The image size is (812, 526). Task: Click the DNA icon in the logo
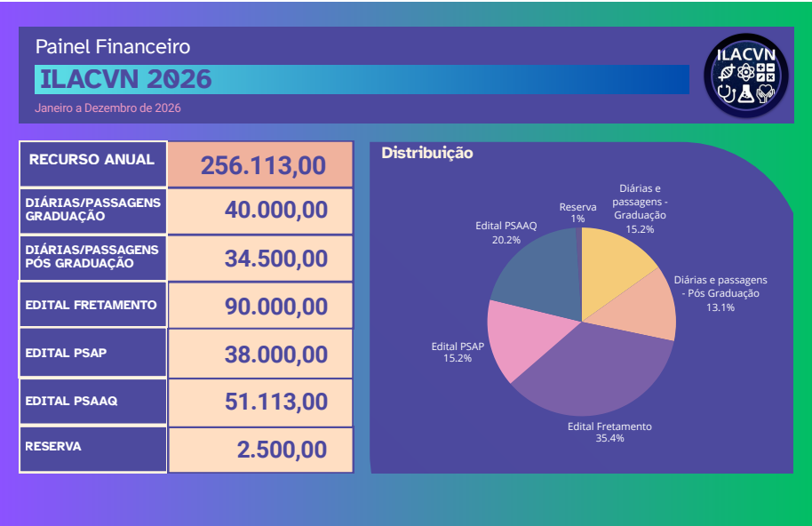pos(727,73)
